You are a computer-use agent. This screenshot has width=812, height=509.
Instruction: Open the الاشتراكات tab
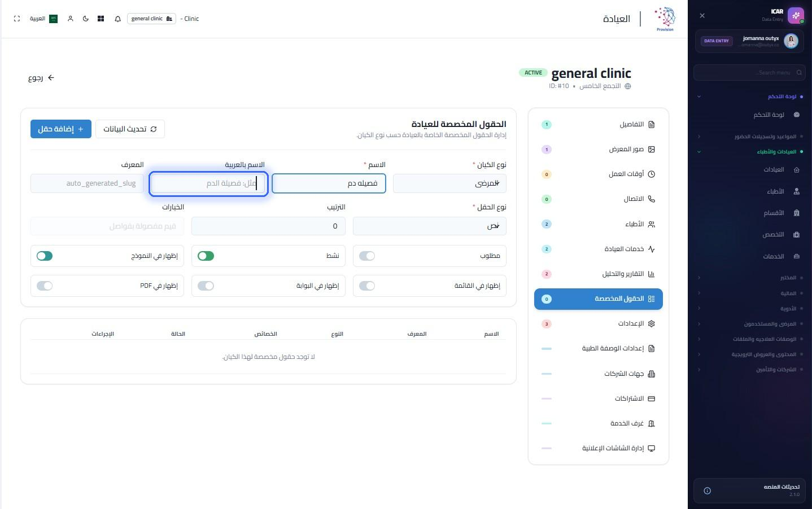(599, 398)
